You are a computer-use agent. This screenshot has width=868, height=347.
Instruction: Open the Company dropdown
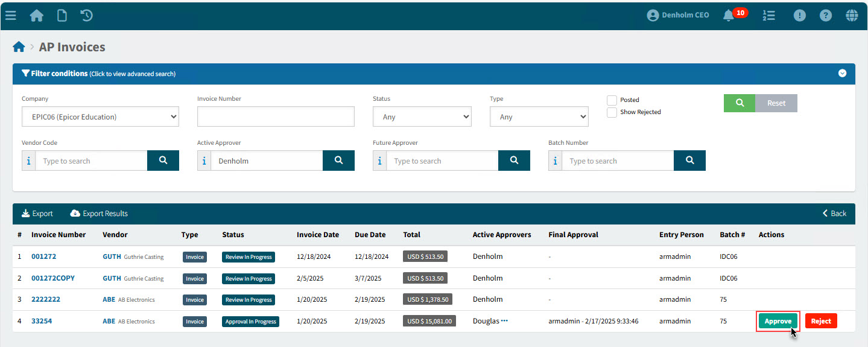point(100,117)
